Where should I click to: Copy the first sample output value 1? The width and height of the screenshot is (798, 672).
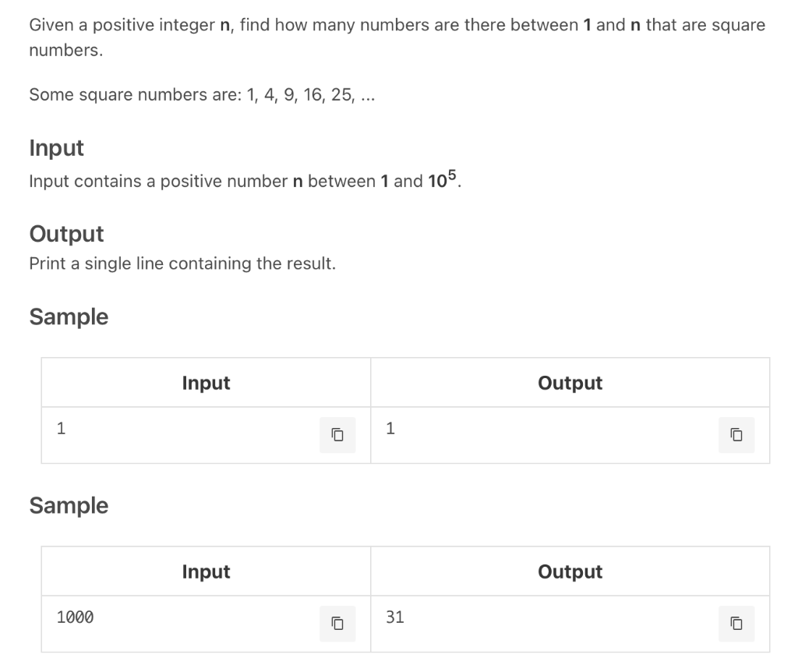point(736,435)
